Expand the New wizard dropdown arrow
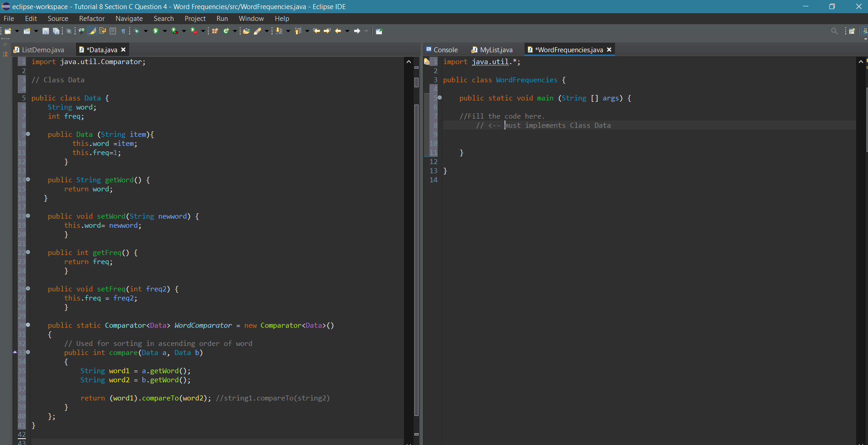 click(x=16, y=31)
